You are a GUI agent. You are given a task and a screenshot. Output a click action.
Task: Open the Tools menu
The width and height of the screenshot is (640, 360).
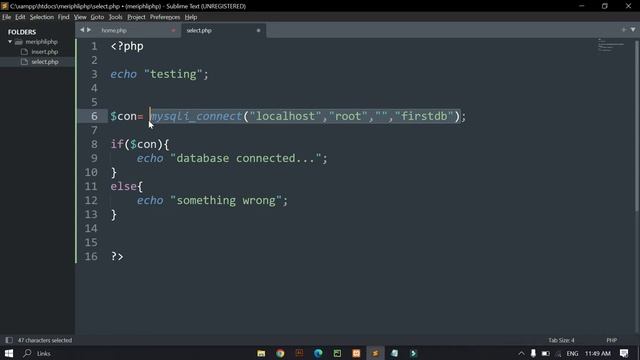click(x=116, y=17)
